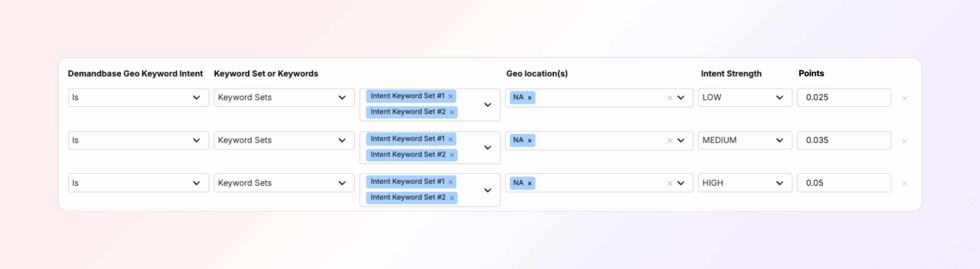Expand geo location list in first row
The width and height of the screenshot is (980, 269).
click(x=681, y=98)
